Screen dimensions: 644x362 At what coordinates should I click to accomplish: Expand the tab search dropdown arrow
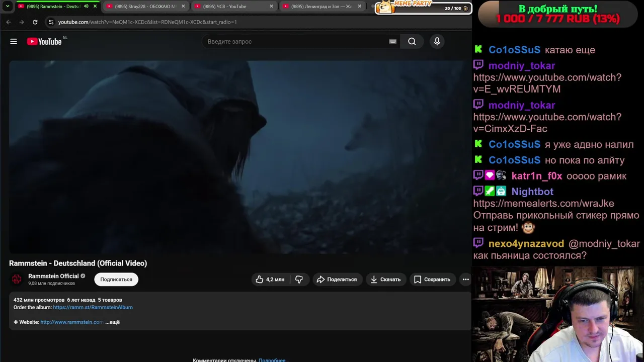8,7
